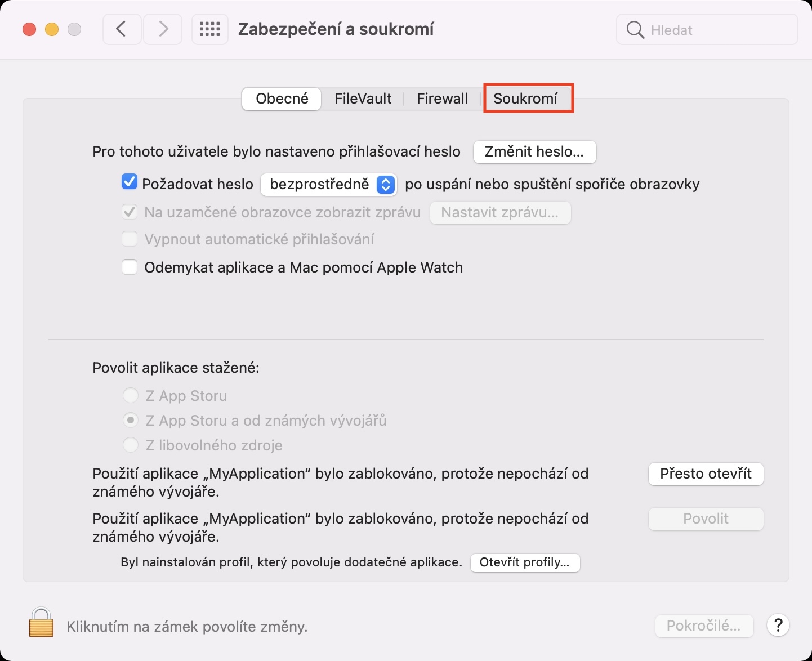Select the Obecné tab
812x661 pixels.
pos(282,99)
